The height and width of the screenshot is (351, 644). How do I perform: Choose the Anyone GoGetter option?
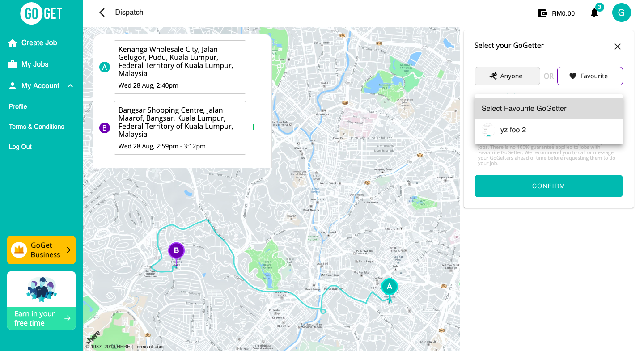[x=507, y=76]
